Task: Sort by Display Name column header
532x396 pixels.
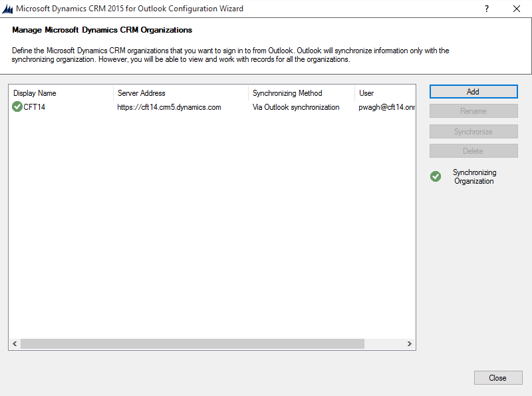Action: (61, 93)
